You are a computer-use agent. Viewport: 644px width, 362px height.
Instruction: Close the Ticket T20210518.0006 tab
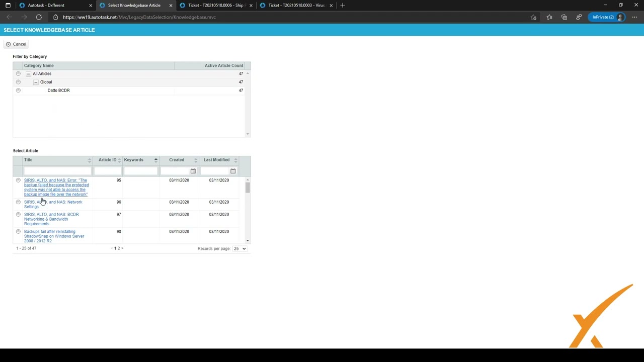pos(251,5)
